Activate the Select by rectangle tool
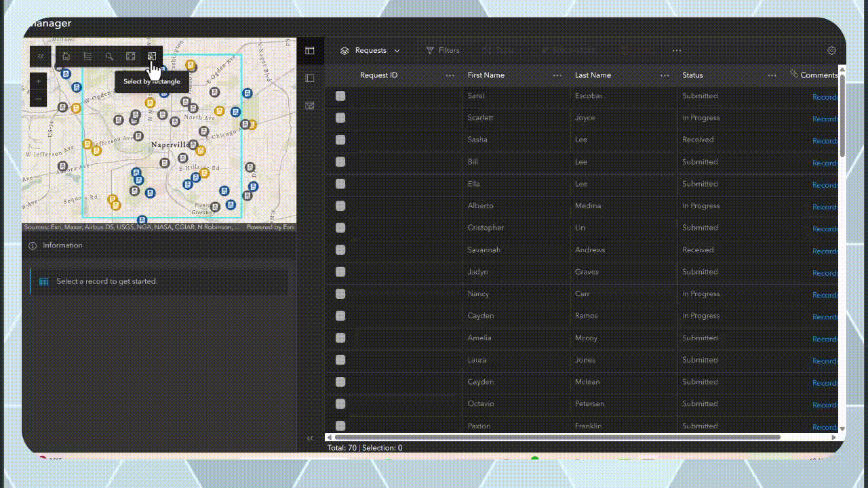 pyautogui.click(x=152, y=56)
